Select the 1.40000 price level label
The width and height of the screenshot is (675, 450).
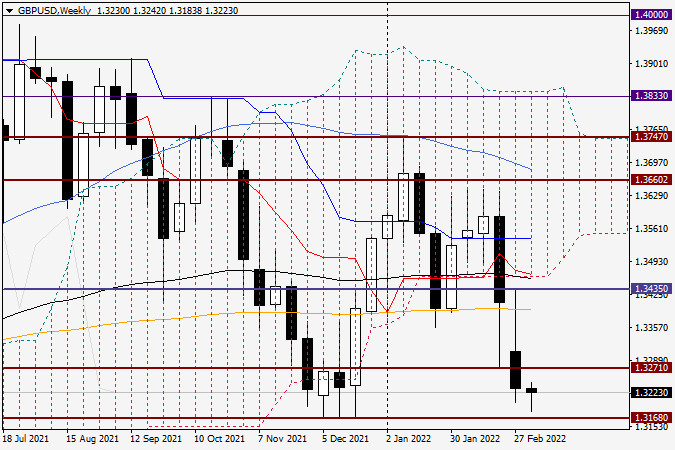pyautogui.click(x=652, y=15)
